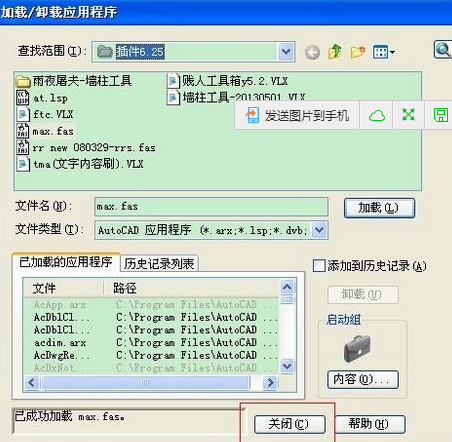
Task: Open the 雨夜屠夫-墙柱工具 folder icon
Action: (23, 81)
